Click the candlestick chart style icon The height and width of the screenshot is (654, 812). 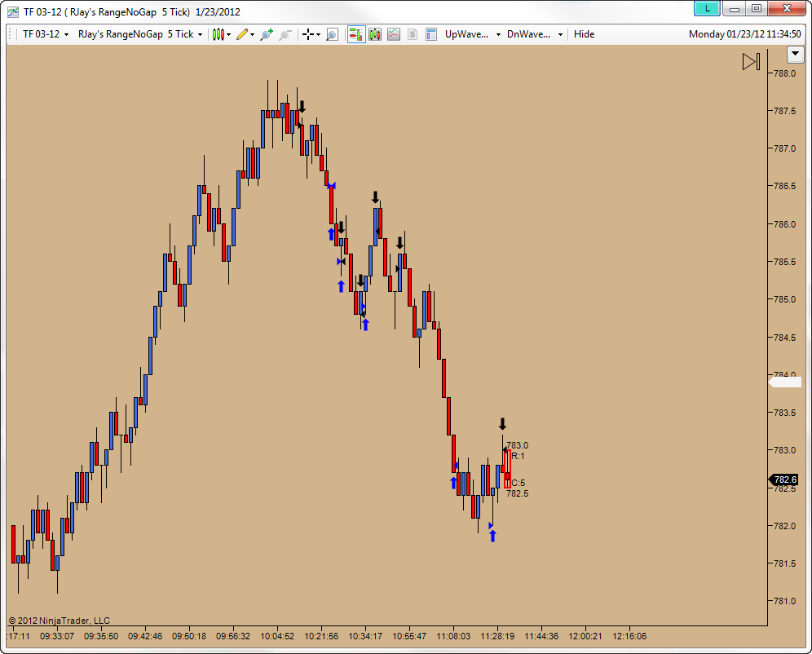[218, 35]
